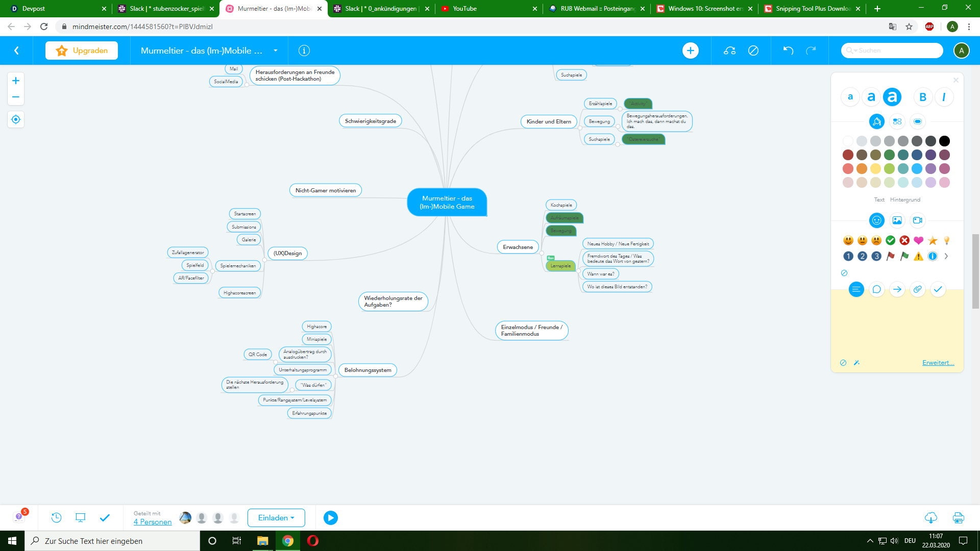Click the Upgraden button

82,51
